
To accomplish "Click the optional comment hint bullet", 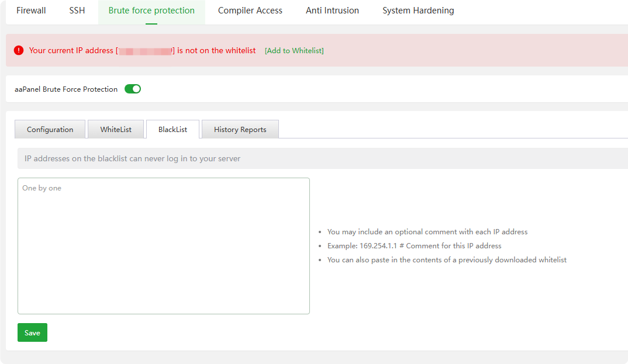I will tap(427, 232).
